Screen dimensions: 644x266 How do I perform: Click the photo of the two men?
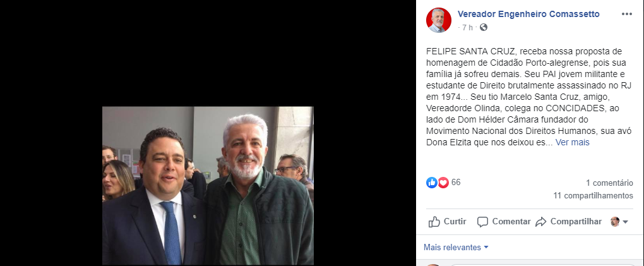point(208,186)
